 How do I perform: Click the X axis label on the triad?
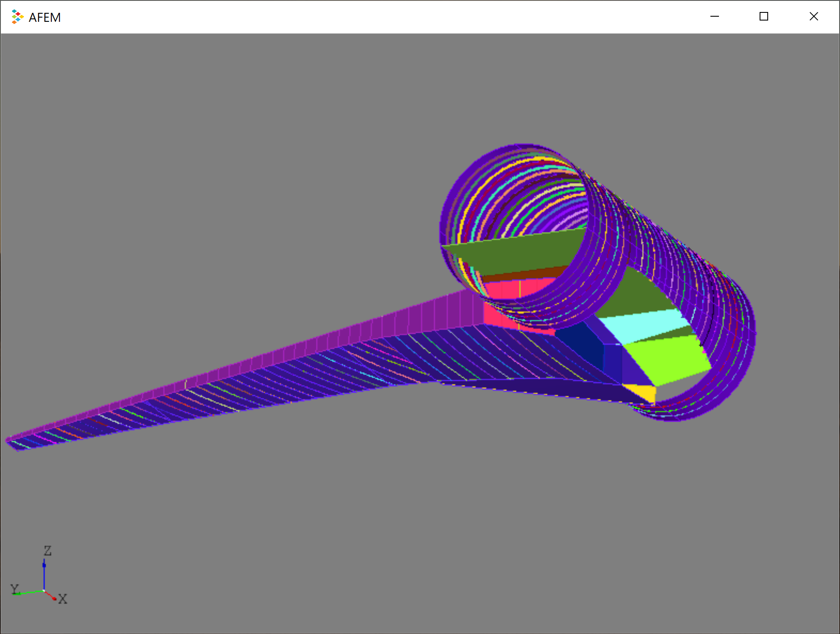point(63,598)
